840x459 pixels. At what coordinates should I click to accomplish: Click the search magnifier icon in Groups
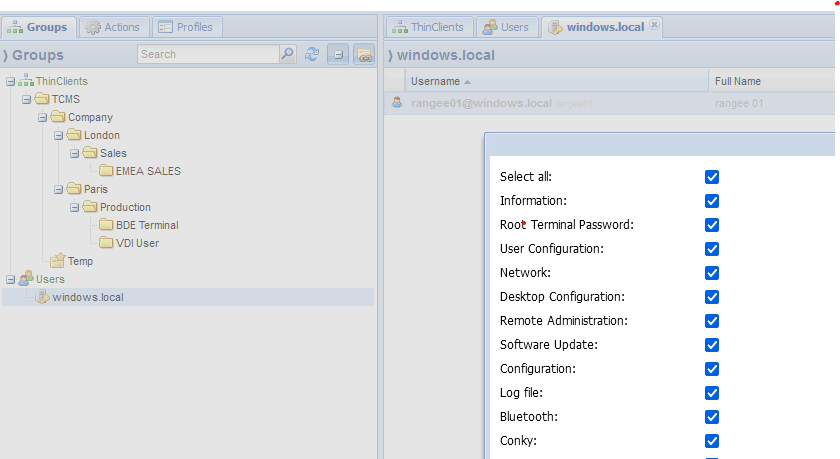[x=288, y=55]
